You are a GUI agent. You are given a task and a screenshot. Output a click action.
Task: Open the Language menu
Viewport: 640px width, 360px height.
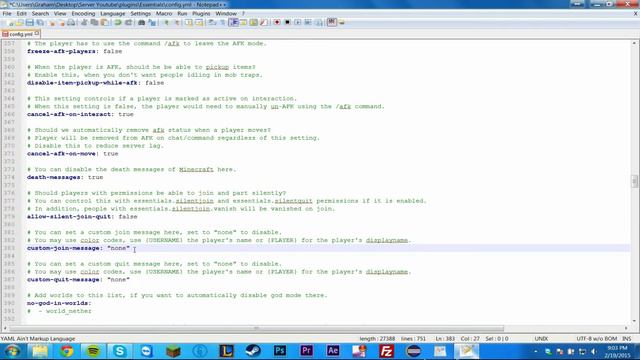pos(113,13)
